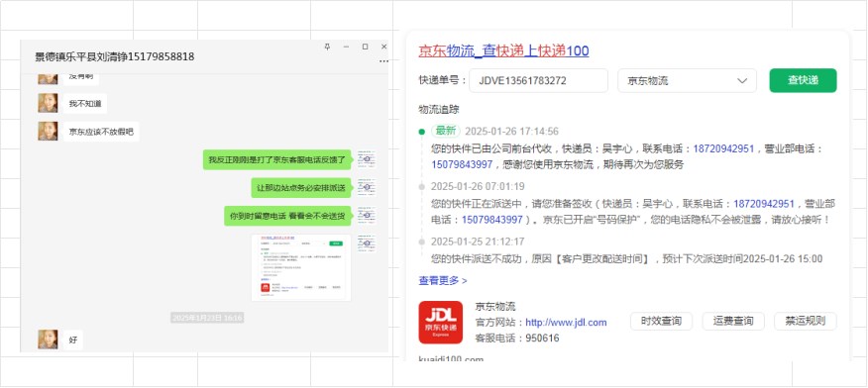This screenshot has width=868, height=388.
Task: Pin the chat window with the pushpin icon
Action: (327, 47)
